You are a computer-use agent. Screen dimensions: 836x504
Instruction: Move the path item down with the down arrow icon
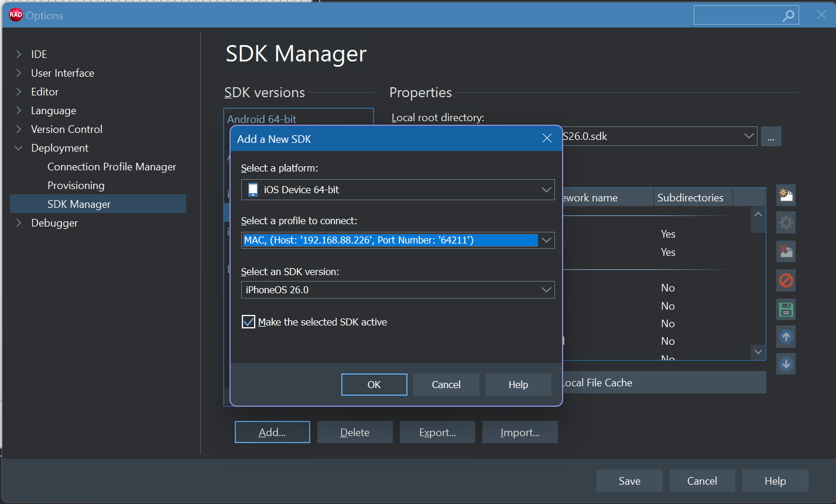tap(786, 364)
